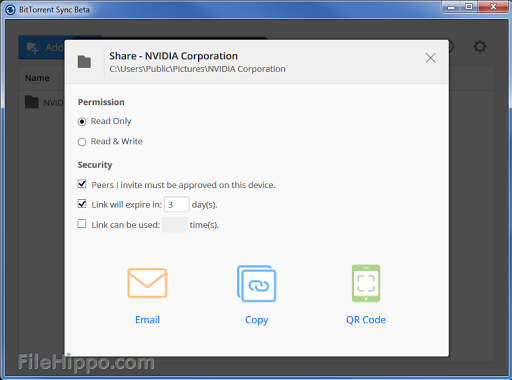
Task: Select the Read Only permission
Action: pos(82,121)
